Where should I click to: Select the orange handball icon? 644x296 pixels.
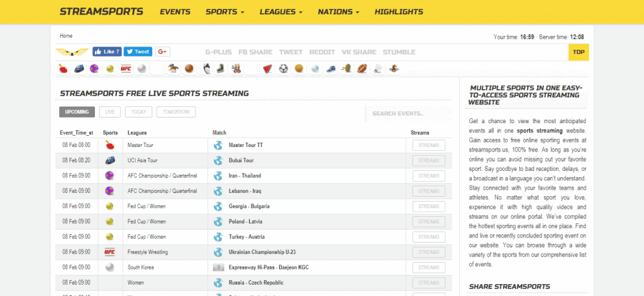click(x=299, y=69)
